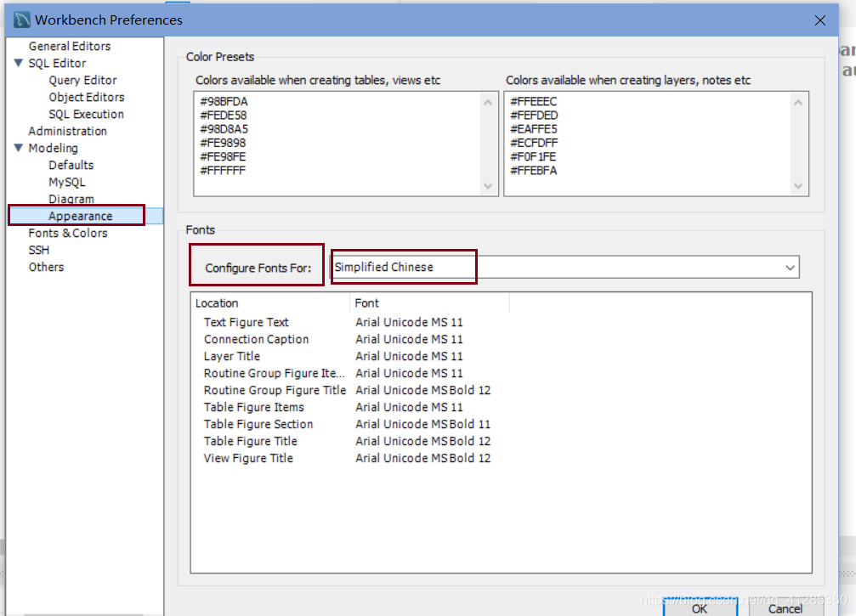Select color preset #FE9898
This screenshot has height=616, width=856.
coord(223,143)
